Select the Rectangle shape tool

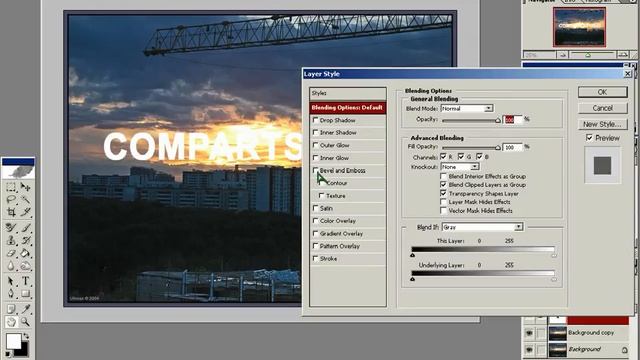pyautogui.click(x=25, y=293)
